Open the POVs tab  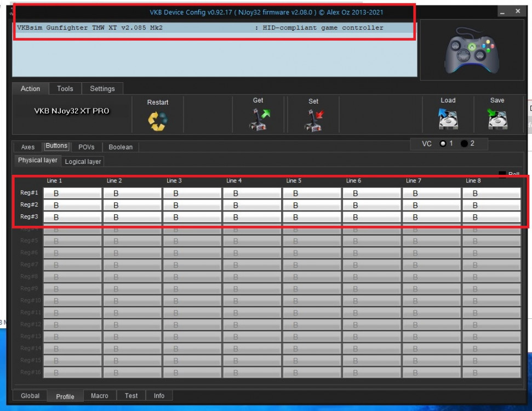(x=86, y=147)
